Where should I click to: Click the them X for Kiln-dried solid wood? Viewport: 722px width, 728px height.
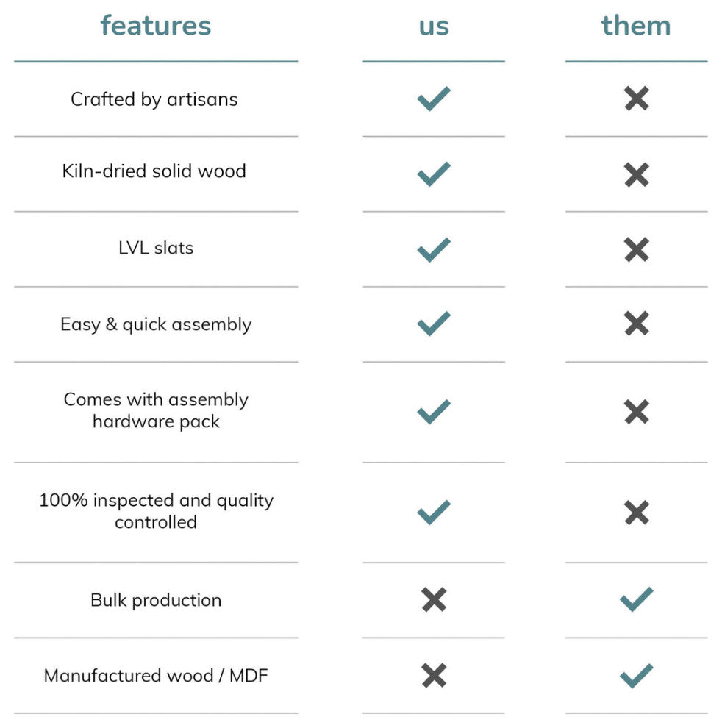click(x=636, y=174)
